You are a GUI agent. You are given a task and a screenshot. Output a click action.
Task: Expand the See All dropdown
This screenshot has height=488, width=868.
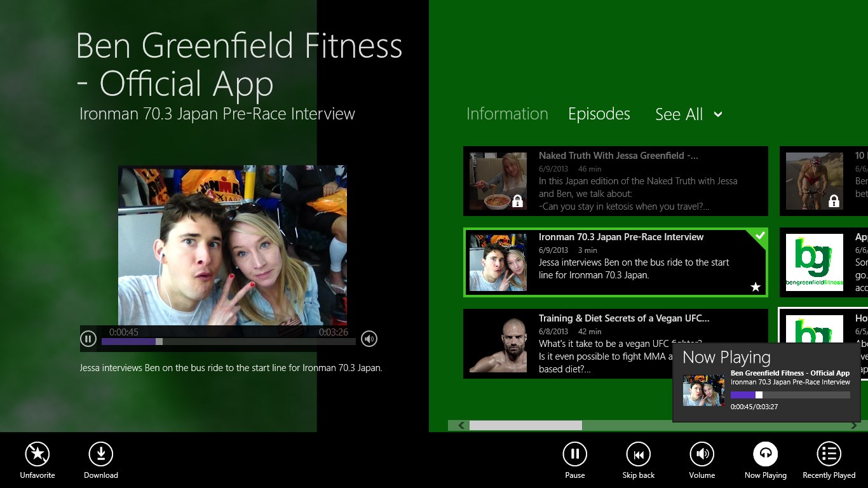coord(689,114)
